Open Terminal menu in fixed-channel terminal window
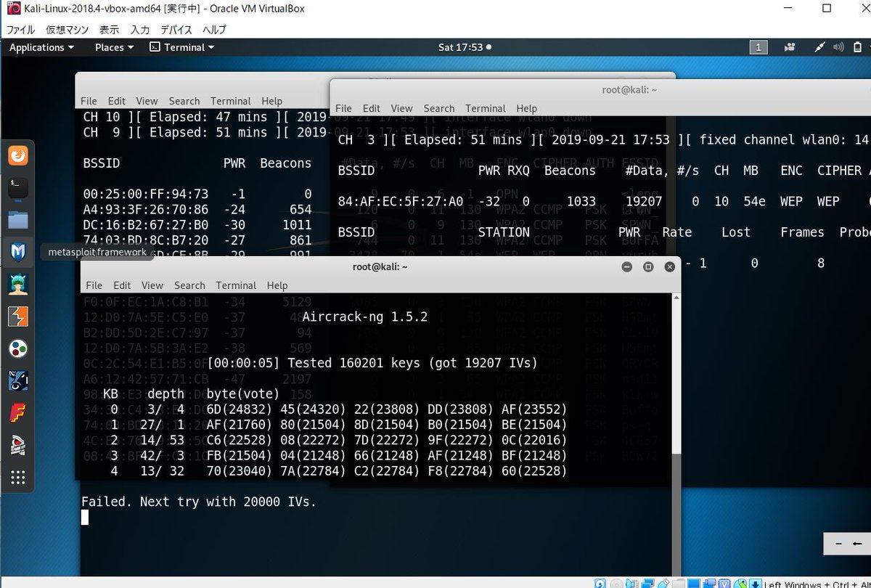This screenshot has width=871, height=588. 486,108
